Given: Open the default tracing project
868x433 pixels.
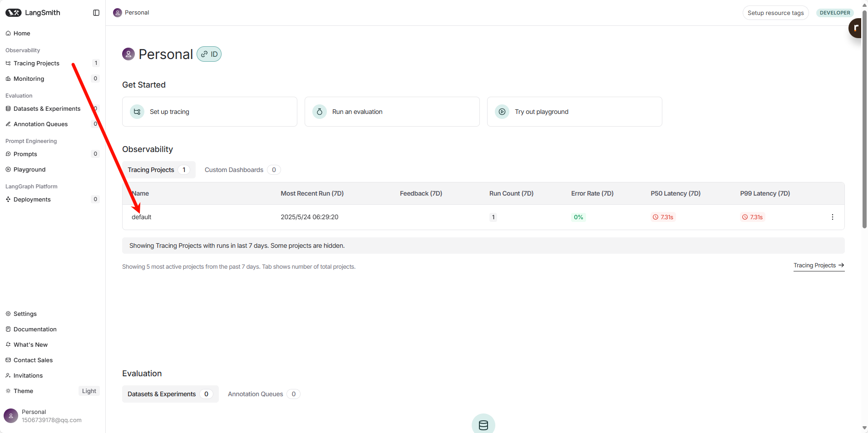Looking at the screenshot, I should click(x=142, y=217).
